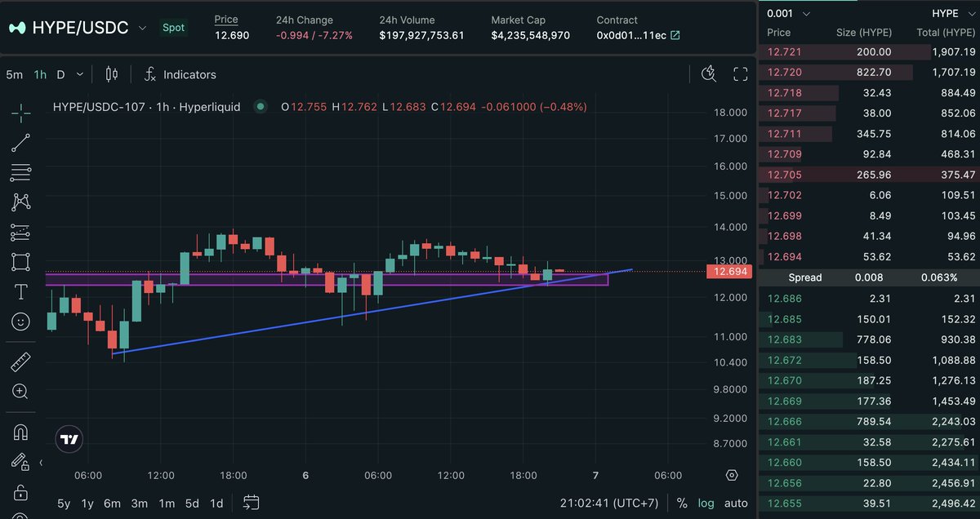Open the timeframe interval dropdown chevron
The height and width of the screenshot is (519, 980).
[80, 74]
